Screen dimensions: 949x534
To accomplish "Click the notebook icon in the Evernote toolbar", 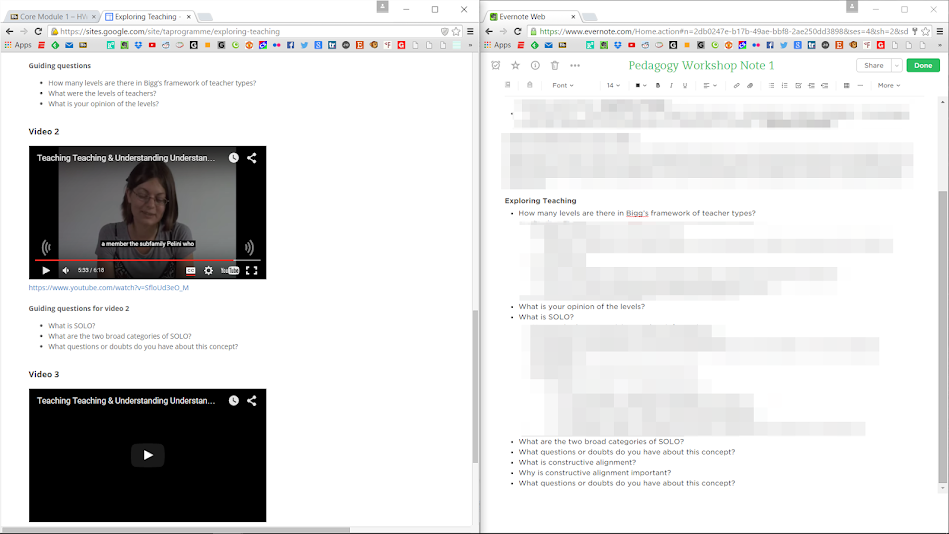I will pyautogui.click(x=508, y=85).
